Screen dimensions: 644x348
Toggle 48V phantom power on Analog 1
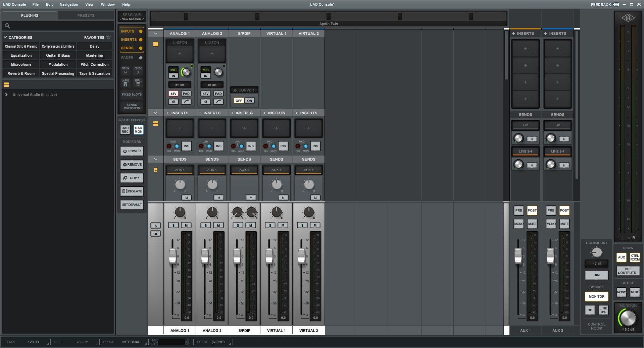click(x=173, y=94)
